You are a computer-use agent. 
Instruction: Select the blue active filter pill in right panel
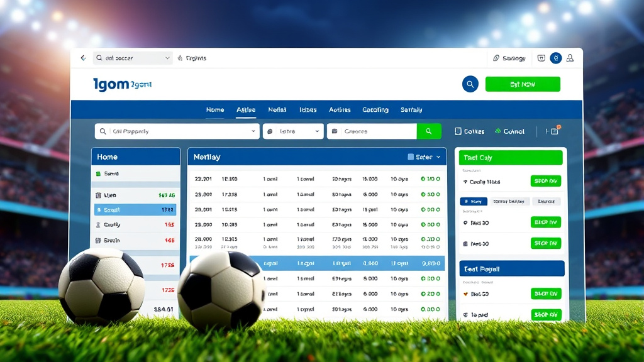pyautogui.click(x=473, y=202)
